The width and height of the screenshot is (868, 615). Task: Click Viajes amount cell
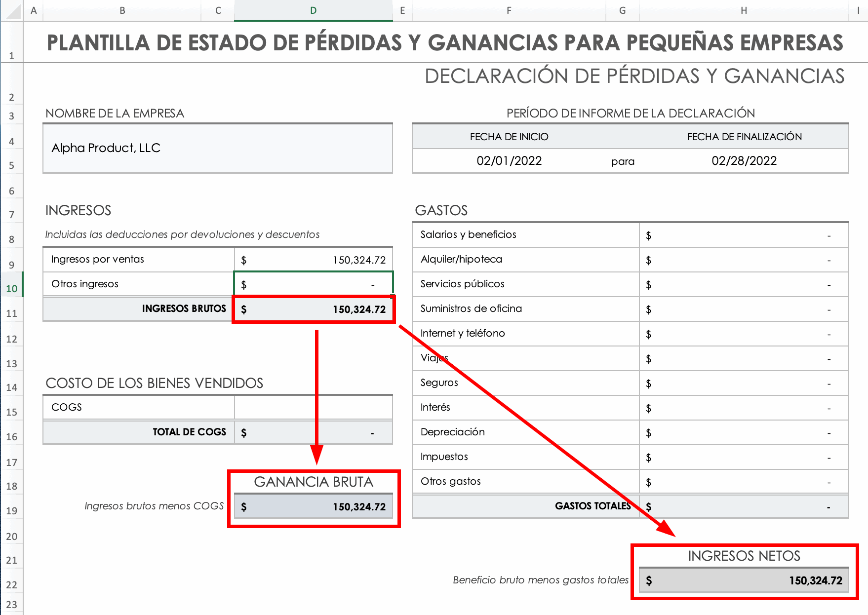(x=744, y=358)
